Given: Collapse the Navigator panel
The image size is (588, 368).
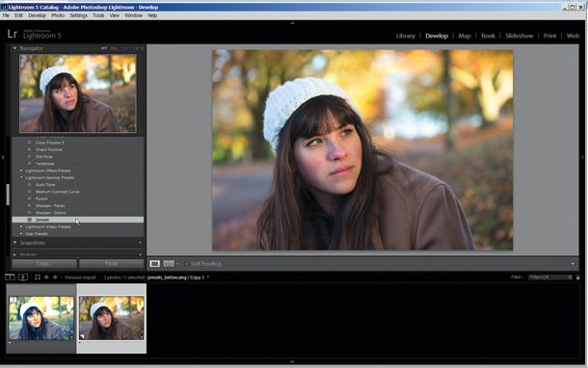Looking at the screenshot, I should pos(15,48).
